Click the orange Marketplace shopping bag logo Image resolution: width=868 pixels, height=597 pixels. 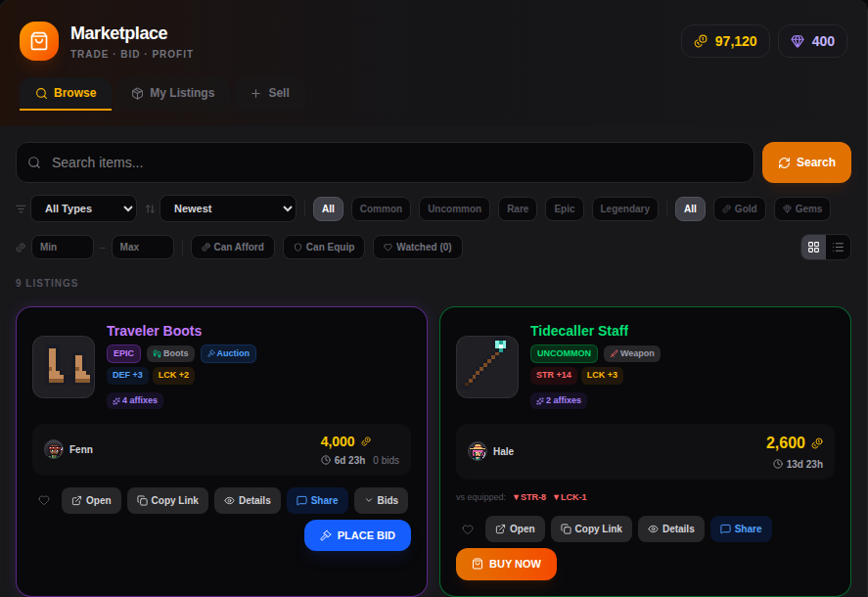[39, 41]
